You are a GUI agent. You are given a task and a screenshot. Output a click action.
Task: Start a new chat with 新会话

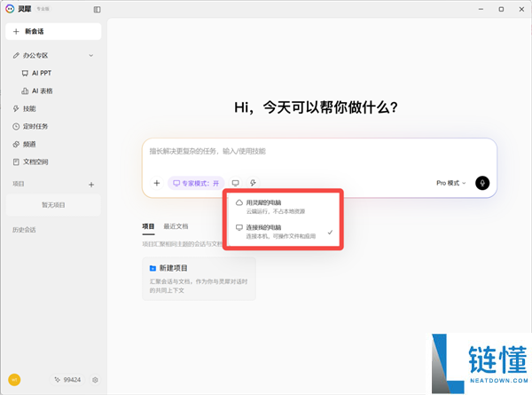53,32
